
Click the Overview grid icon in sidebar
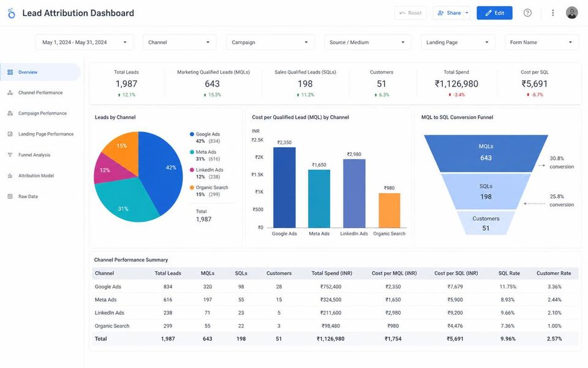point(10,72)
